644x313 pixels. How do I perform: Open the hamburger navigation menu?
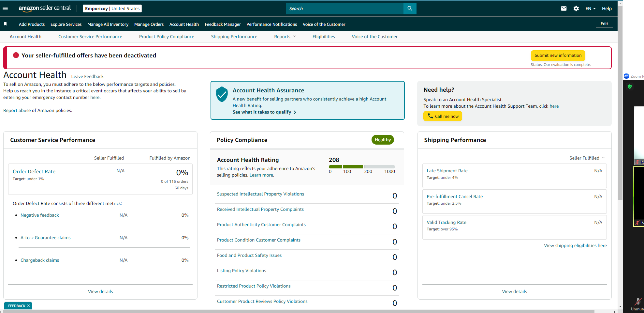coord(5,8)
